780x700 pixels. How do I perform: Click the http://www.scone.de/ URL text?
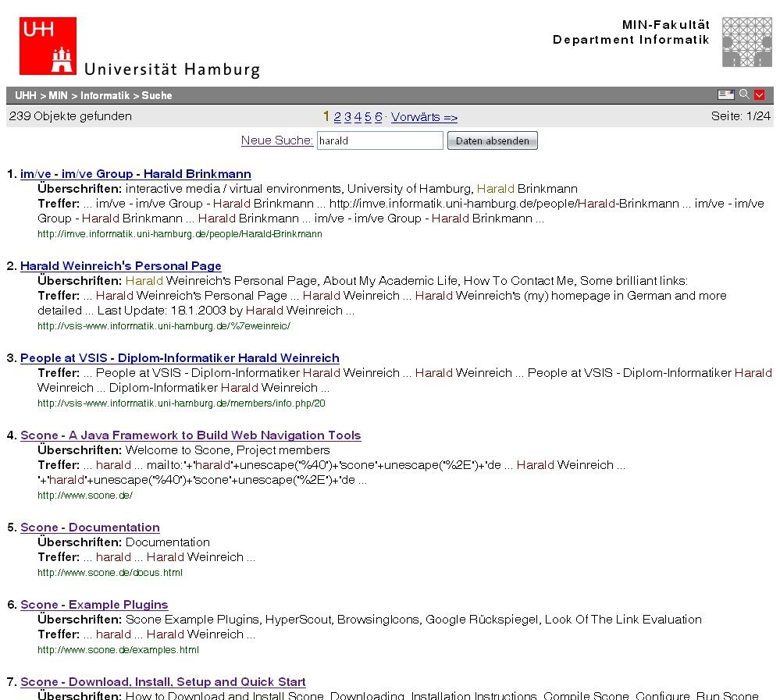(85, 496)
